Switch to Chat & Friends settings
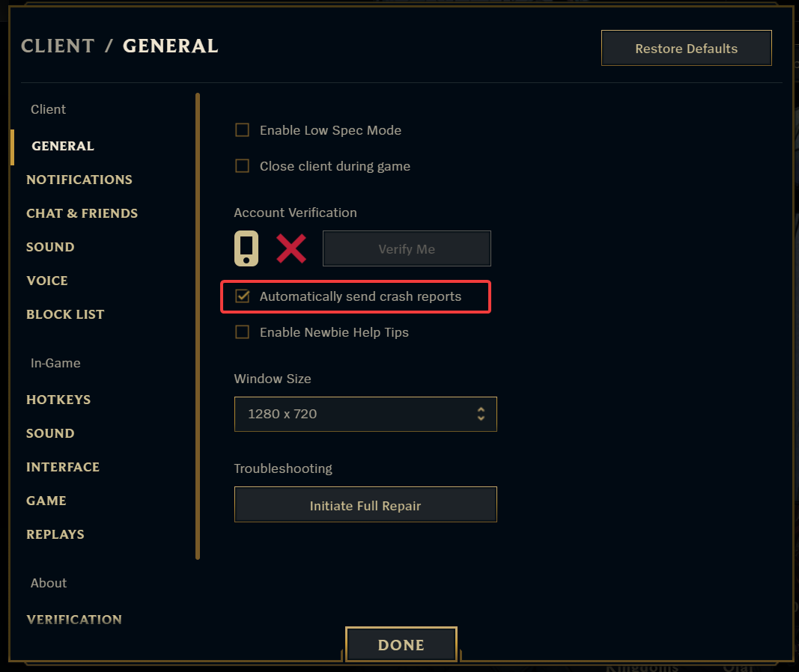The width and height of the screenshot is (799, 672). pos(82,213)
